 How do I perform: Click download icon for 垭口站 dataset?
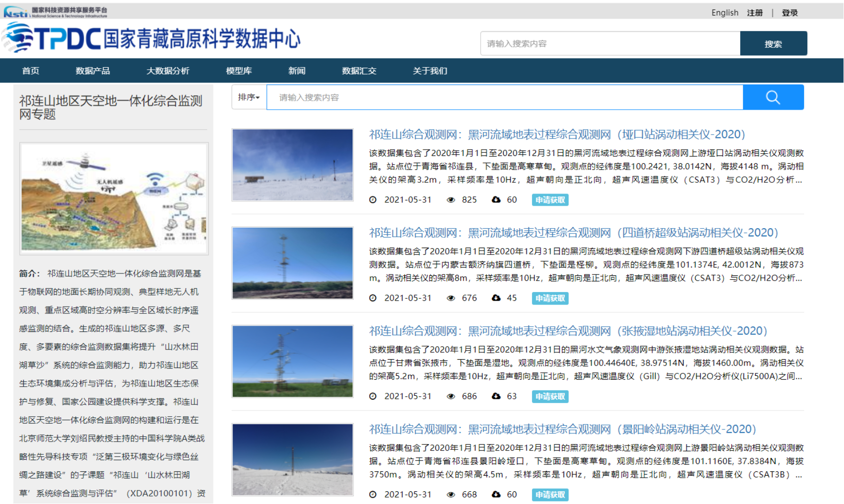[x=496, y=200]
